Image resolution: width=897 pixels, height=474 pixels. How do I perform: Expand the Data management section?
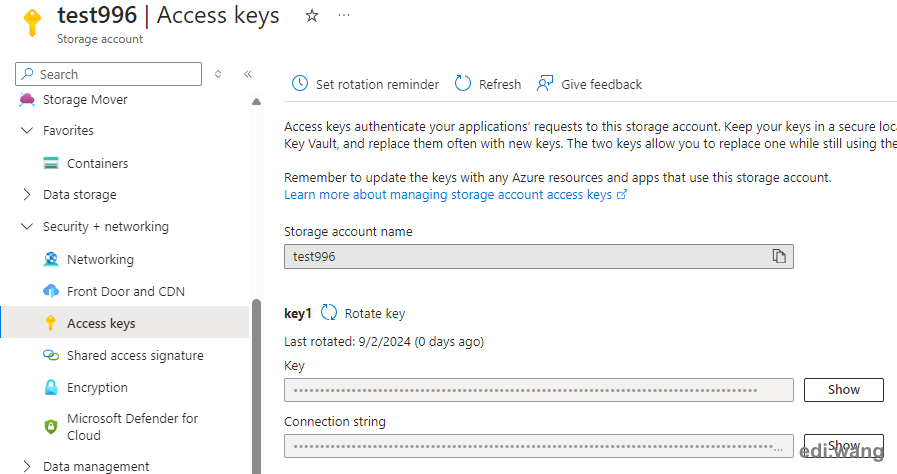click(27, 466)
